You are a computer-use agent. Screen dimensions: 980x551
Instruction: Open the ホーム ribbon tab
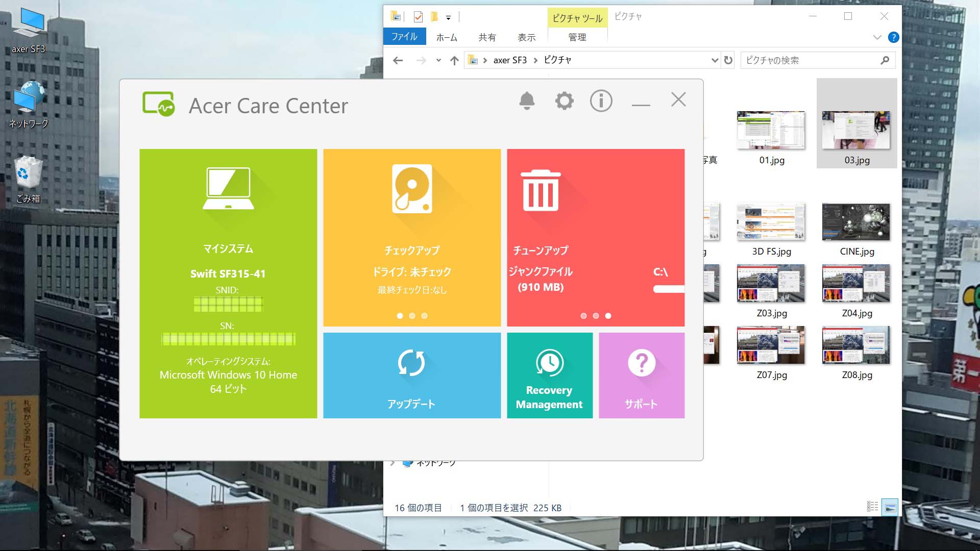coord(447,37)
